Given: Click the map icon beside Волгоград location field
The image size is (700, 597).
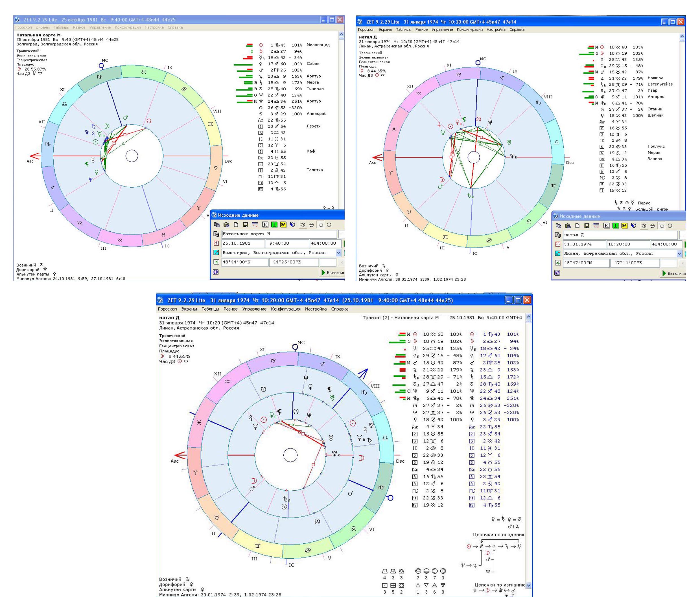Looking at the screenshot, I should [x=216, y=253].
